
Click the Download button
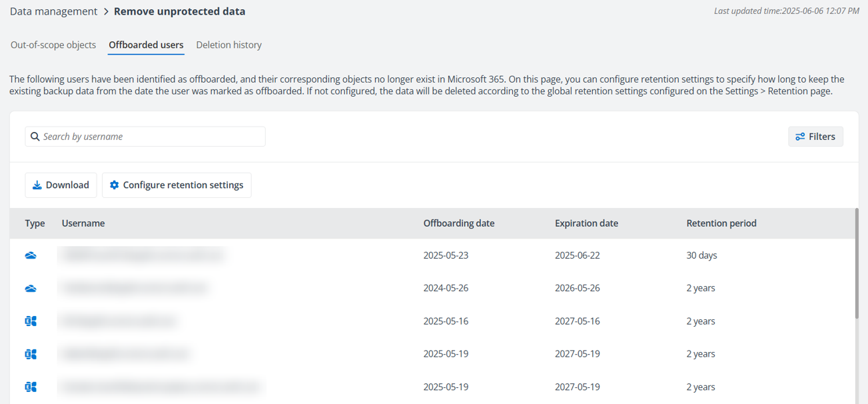tap(61, 185)
